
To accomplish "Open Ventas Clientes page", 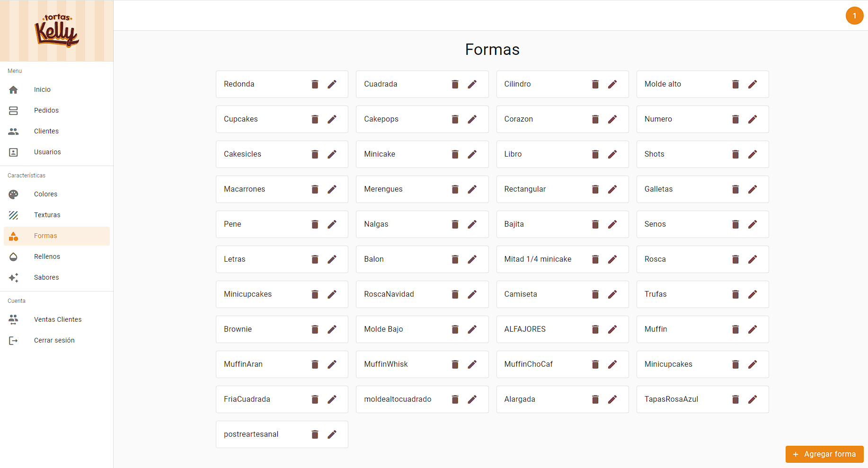I will (57, 319).
